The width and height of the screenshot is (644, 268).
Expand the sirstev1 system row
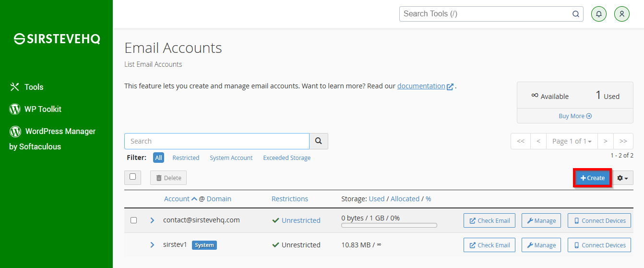[x=152, y=245]
